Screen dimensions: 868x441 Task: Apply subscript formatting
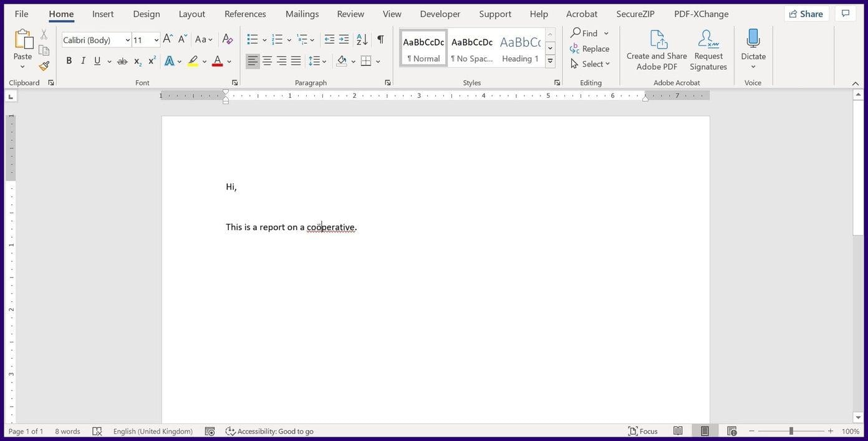pos(138,61)
